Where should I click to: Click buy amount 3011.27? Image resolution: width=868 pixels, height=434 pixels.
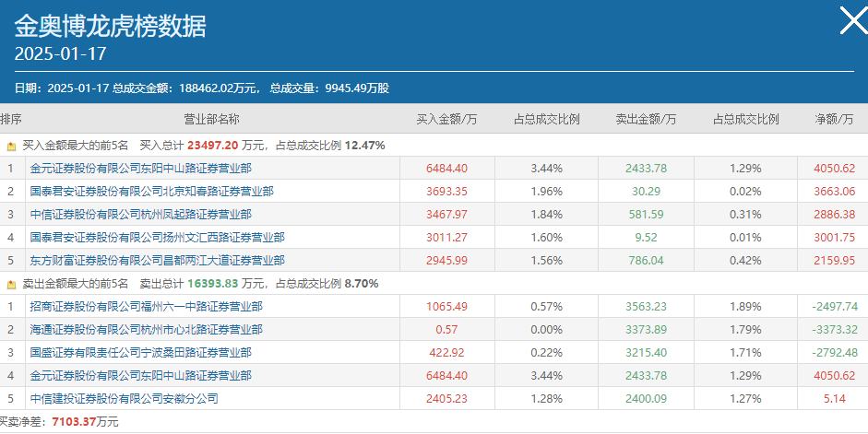[446, 238]
